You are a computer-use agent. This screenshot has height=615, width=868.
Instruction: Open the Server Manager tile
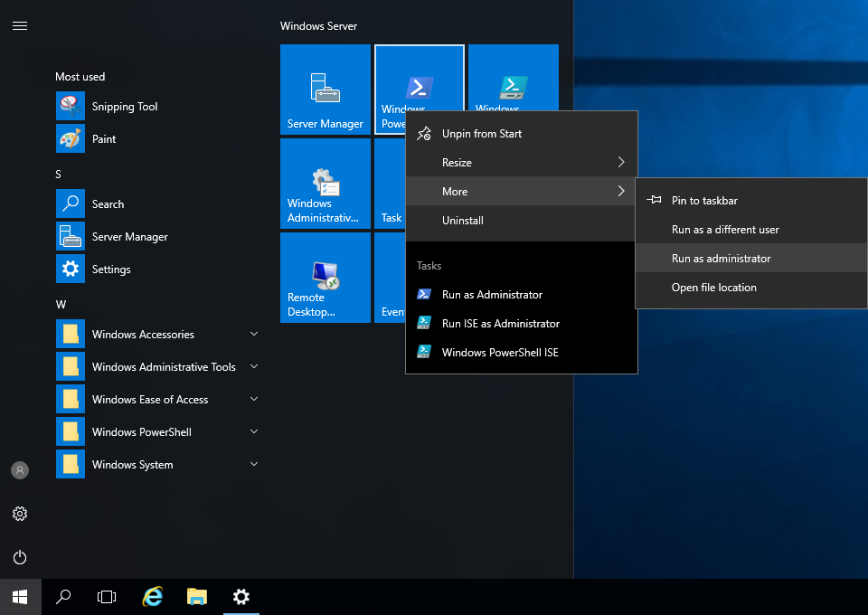[x=325, y=89]
